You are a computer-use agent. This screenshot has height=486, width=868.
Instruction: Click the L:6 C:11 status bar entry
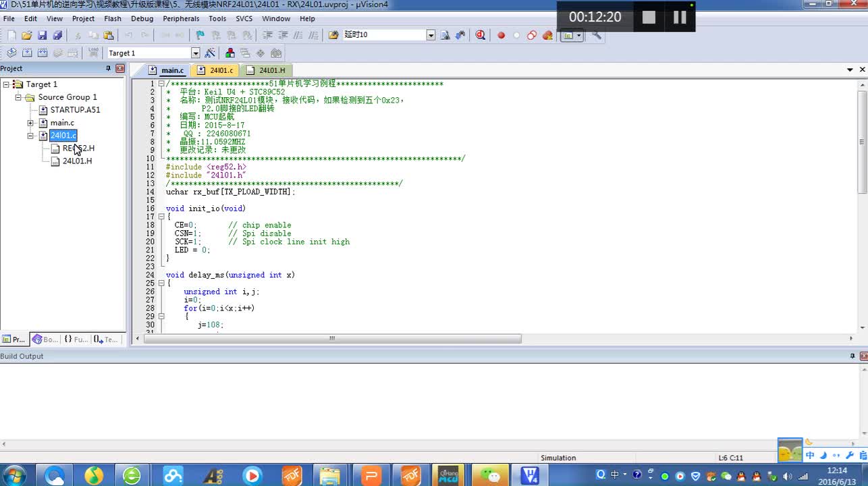coord(730,458)
